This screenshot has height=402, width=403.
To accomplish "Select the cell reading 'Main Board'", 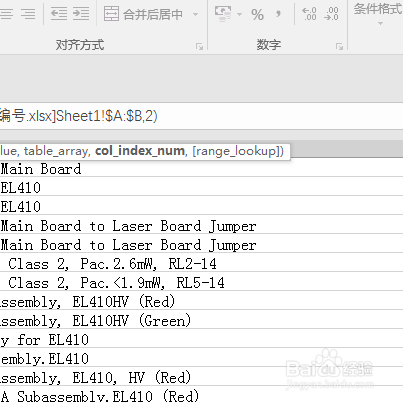I will tap(201, 169).
